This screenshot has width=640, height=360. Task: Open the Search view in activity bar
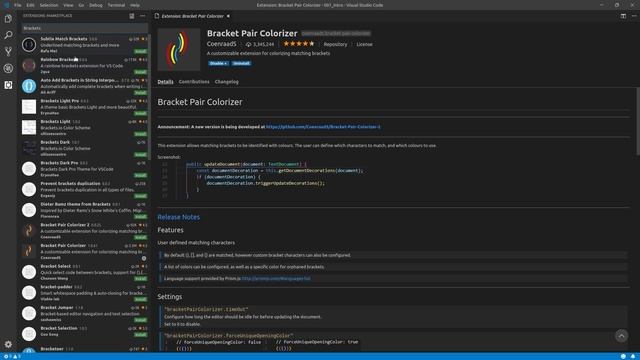click(8, 35)
